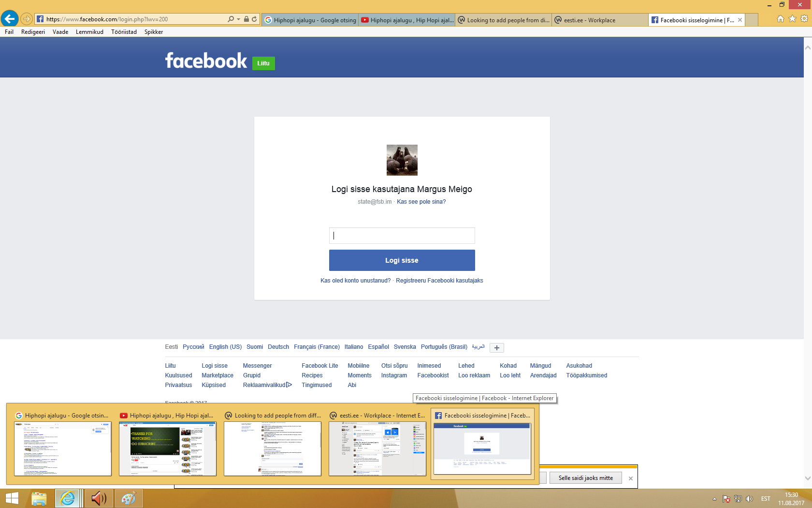The height and width of the screenshot is (508, 812).
Task: Click Registreeru Facebooki kasutajaks link
Action: click(x=439, y=281)
